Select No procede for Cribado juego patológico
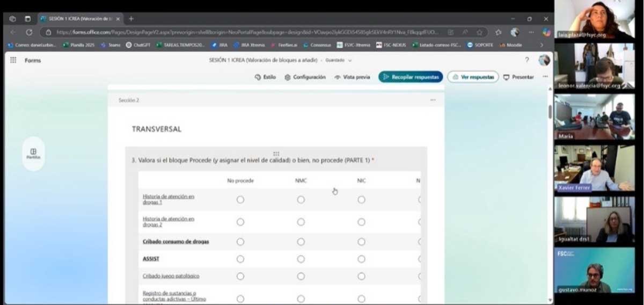 pos(240,277)
